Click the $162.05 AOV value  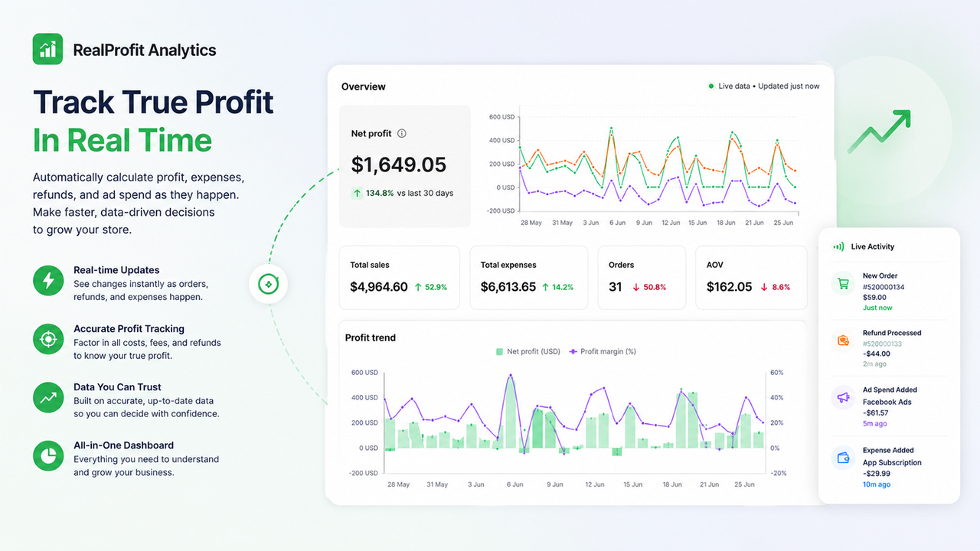730,287
